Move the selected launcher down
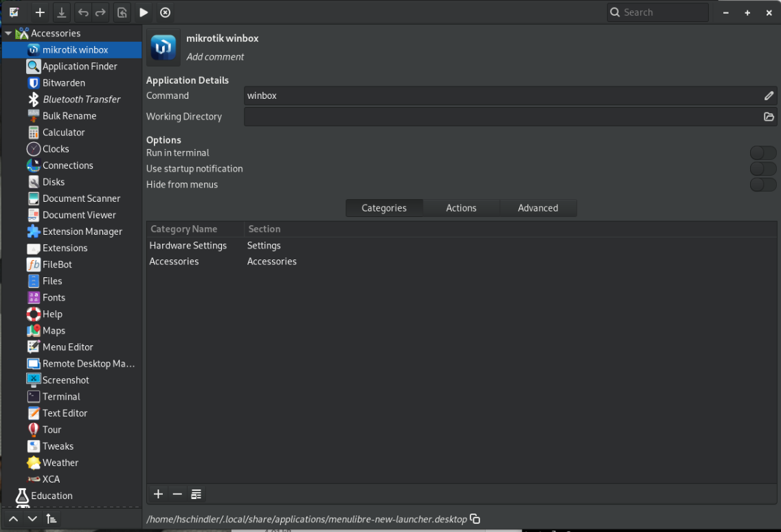 pos(32,518)
